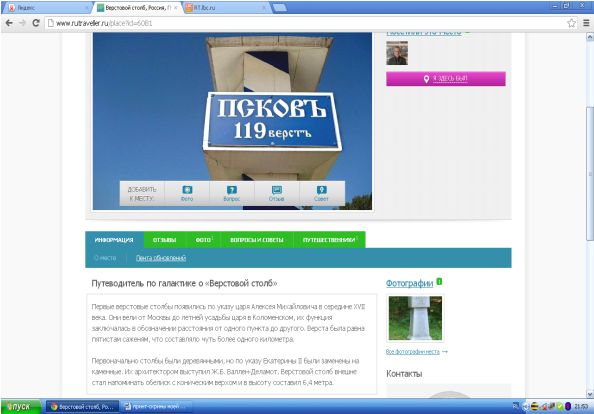Reload the current page
Screen dimensions: 594x414
click(x=36, y=23)
